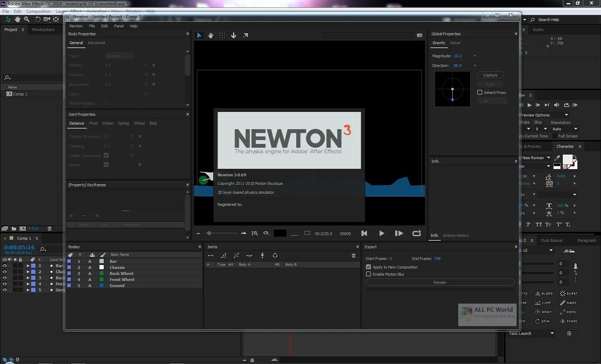Click the Duik Rope tool

click(568, 312)
